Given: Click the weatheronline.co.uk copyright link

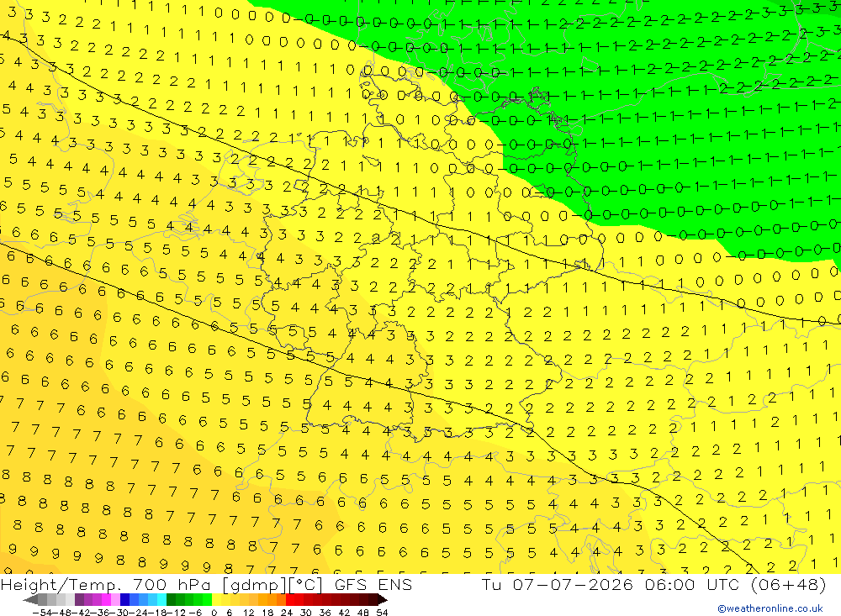Looking at the screenshot, I should (770, 608).
